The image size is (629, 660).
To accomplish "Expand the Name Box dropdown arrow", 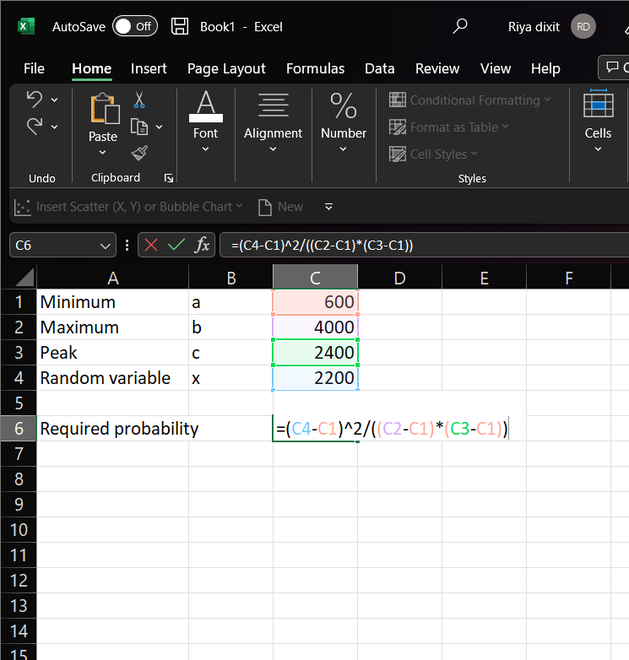I will click(106, 245).
